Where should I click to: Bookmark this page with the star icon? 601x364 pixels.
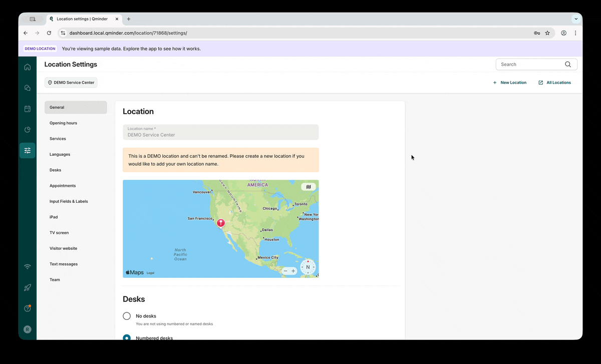(547, 33)
